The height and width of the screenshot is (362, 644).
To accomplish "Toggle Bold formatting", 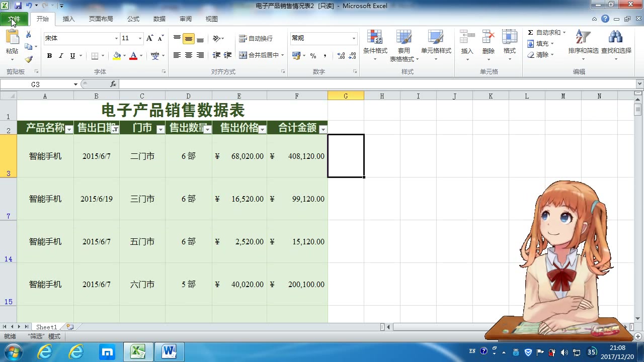I will coord(49,56).
